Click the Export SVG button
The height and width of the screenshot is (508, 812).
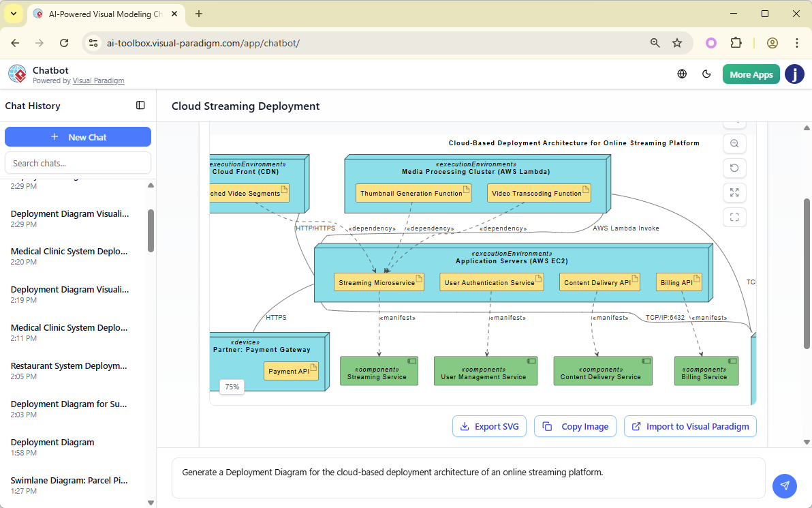coord(489,425)
